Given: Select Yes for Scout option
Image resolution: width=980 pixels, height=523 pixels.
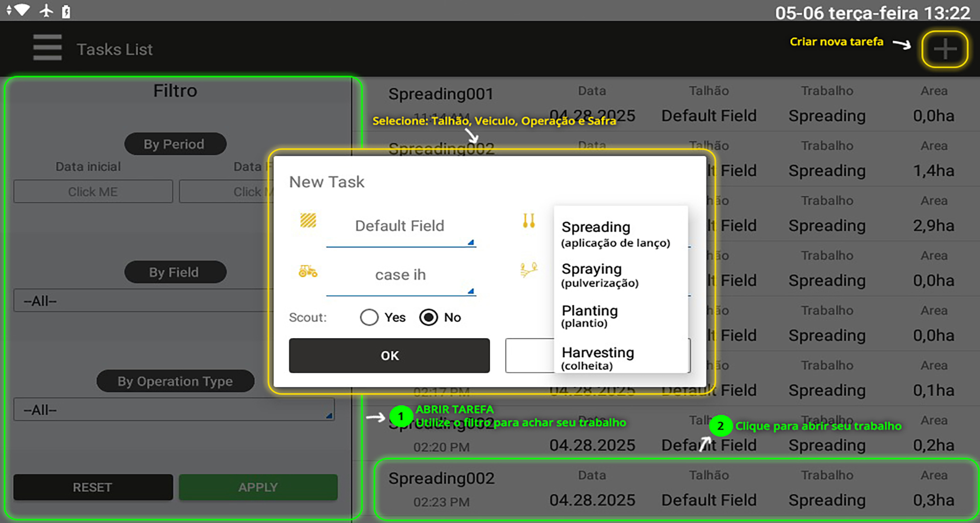Looking at the screenshot, I should 369,317.
